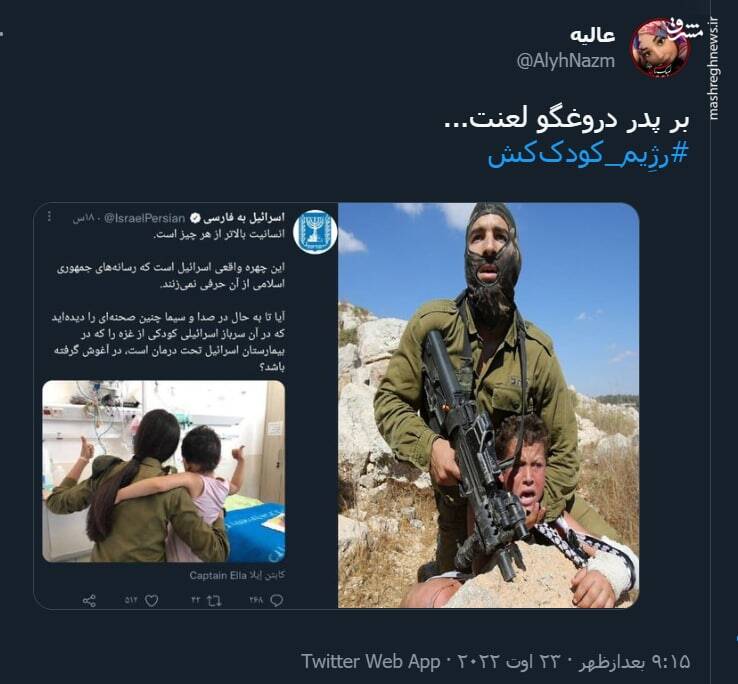Open the @AlyhNazm handle link
The image size is (738, 684).
(565, 61)
